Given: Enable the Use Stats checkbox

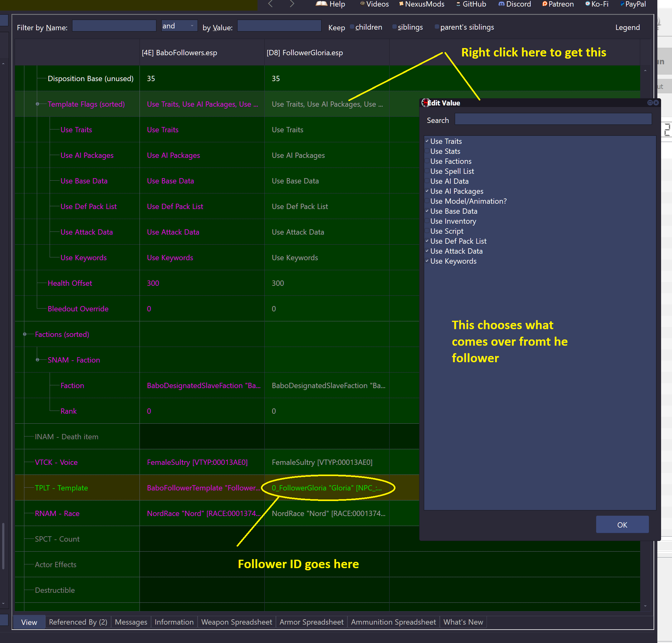Looking at the screenshot, I should point(427,151).
